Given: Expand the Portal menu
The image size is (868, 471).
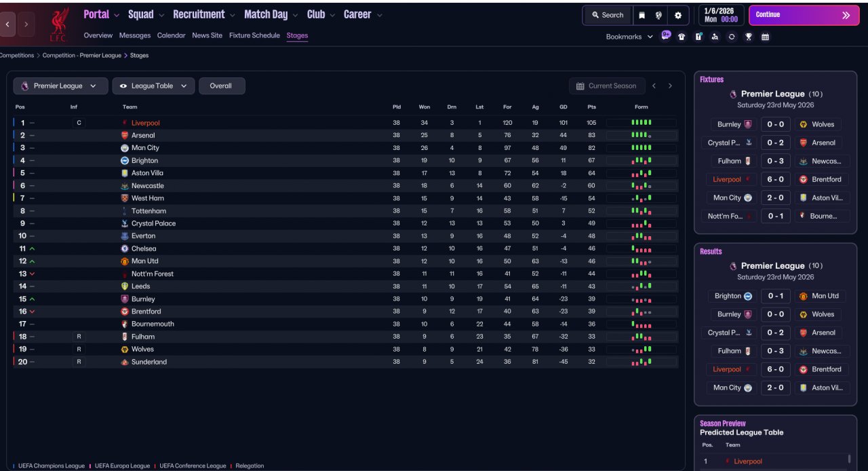Looking at the screenshot, I should click(x=101, y=14).
